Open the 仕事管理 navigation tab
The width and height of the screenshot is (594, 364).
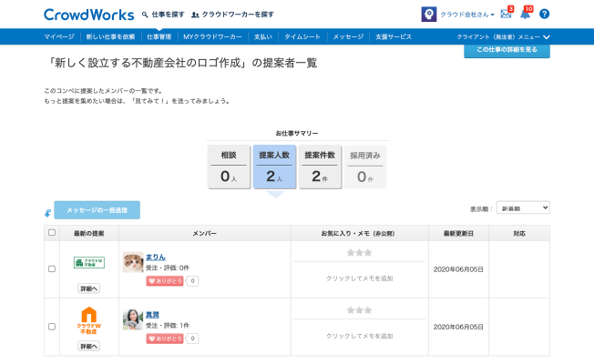click(x=159, y=36)
